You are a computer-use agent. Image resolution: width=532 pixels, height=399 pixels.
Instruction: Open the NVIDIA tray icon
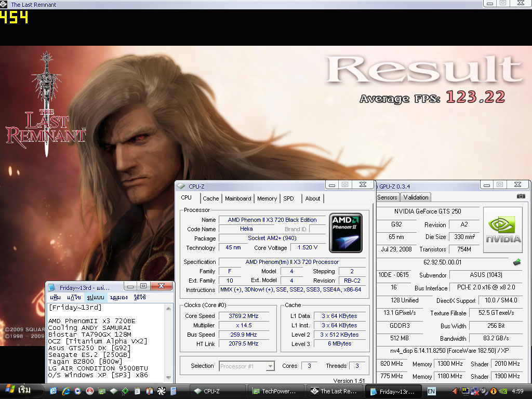coord(504,391)
